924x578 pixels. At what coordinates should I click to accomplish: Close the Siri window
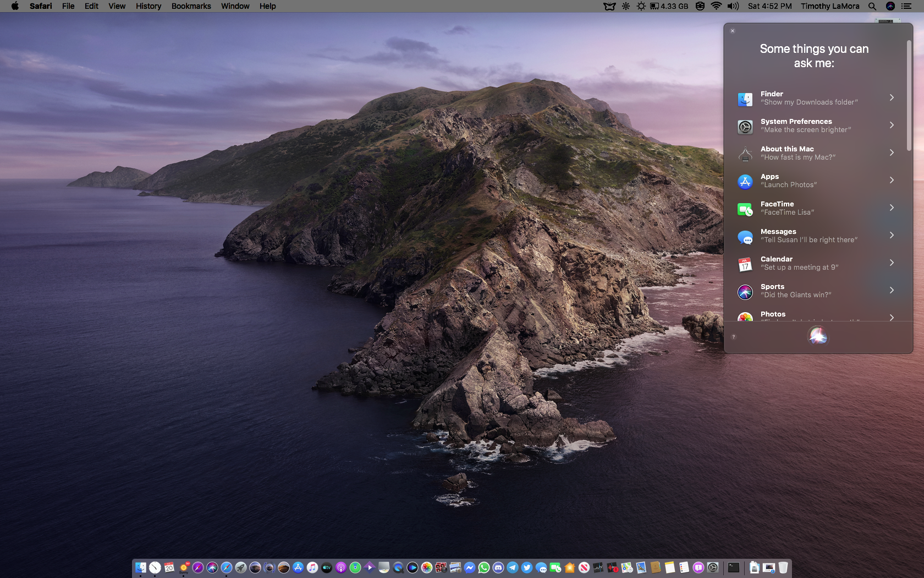point(733,31)
